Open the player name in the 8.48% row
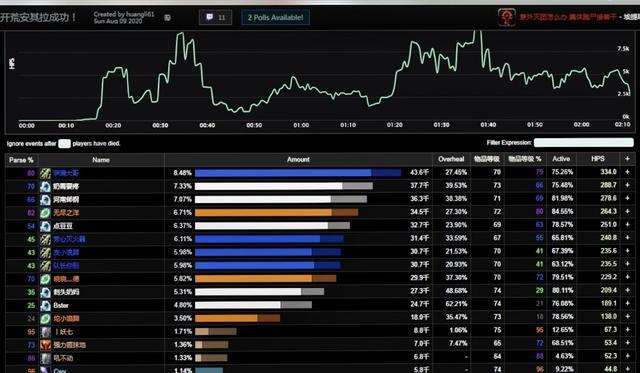640x373 pixels. tap(66, 173)
